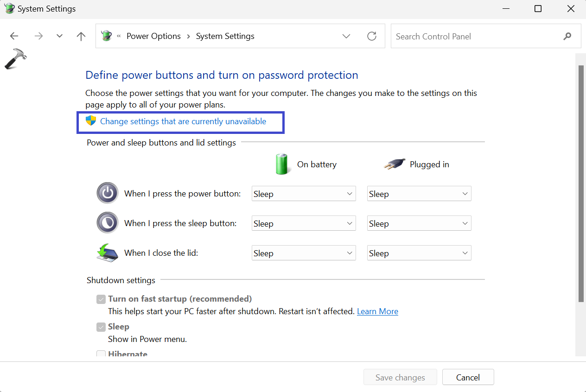The image size is (586, 392).
Task: Refresh the Control Panel page
Action: [x=372, y=36]
